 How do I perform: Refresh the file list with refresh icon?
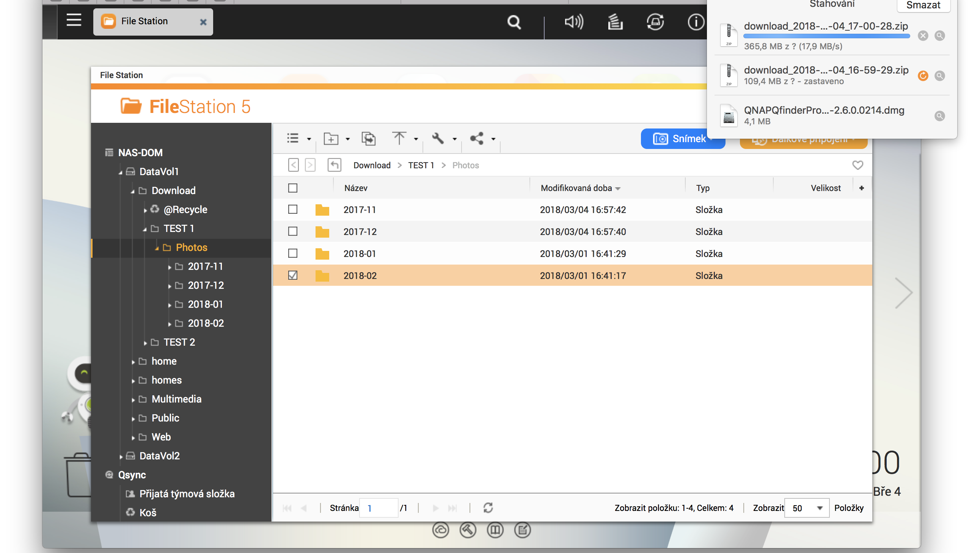(488, 508)
